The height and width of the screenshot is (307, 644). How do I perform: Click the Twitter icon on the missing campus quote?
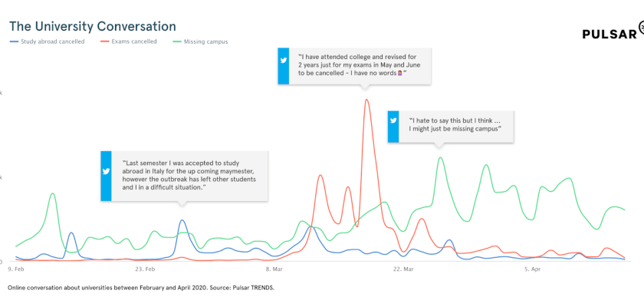(393, 120)
